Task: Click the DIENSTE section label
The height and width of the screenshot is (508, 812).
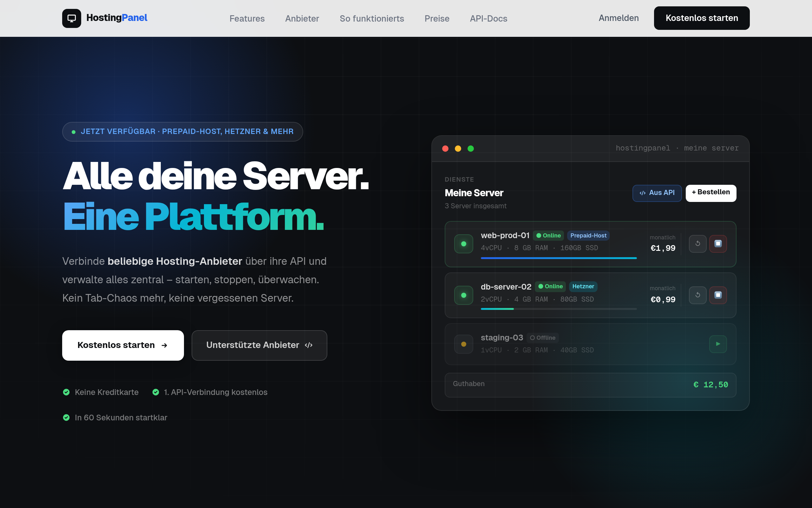Action: pos(459,180)
